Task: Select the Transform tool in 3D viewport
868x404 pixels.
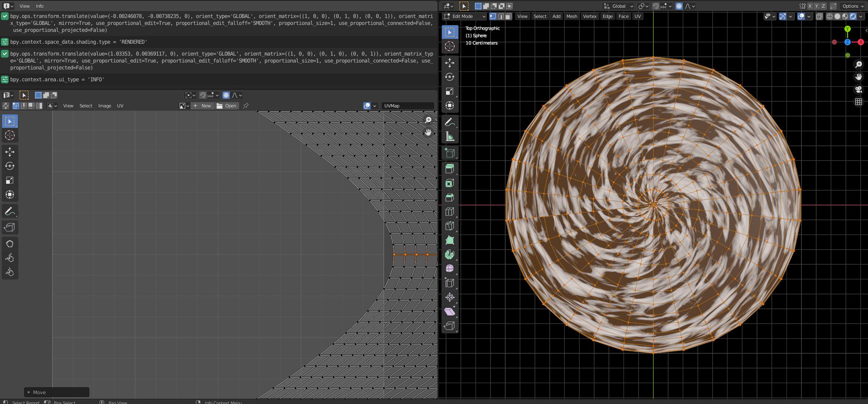Action: [449, 105]
